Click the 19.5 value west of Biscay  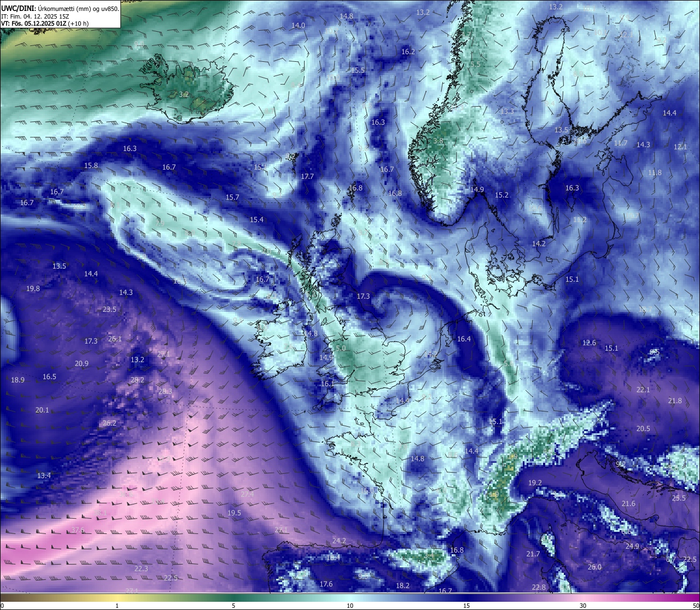pos(234,513)
